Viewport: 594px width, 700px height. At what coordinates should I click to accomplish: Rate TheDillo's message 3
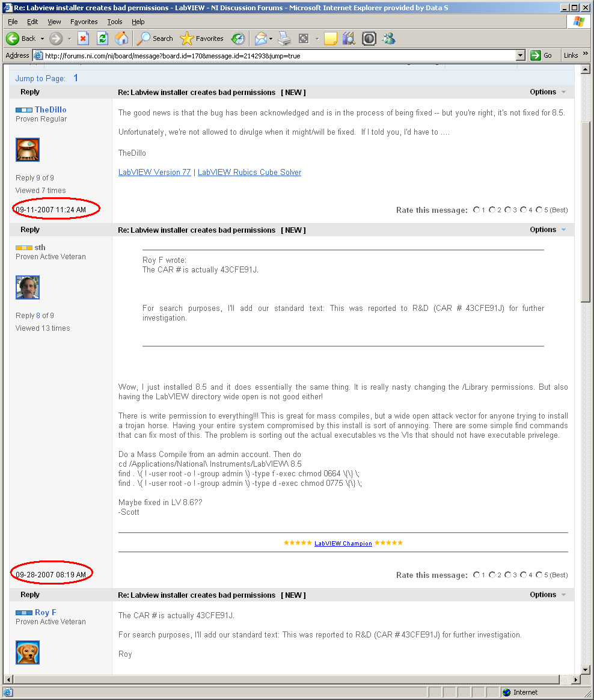(x=508, y=210)
